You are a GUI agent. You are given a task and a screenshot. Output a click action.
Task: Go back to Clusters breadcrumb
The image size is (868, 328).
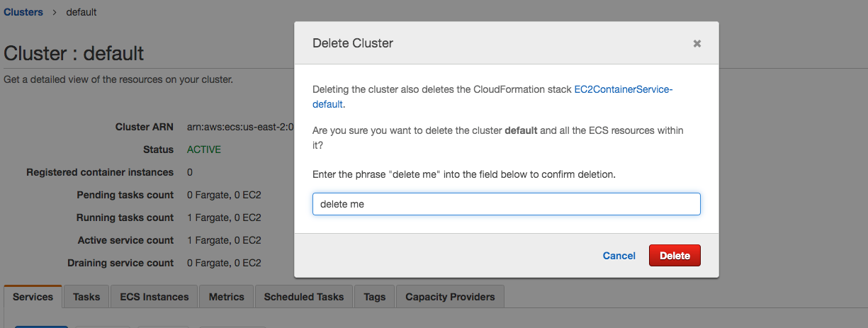[x=23, y=12]
